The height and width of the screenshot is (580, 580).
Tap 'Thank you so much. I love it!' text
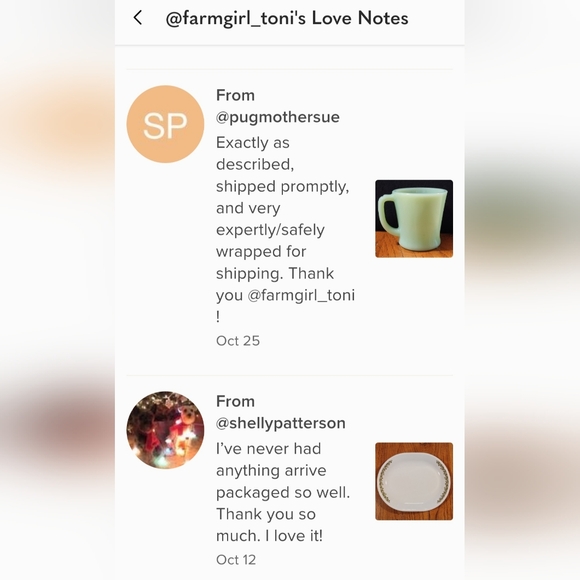point(269,525)
